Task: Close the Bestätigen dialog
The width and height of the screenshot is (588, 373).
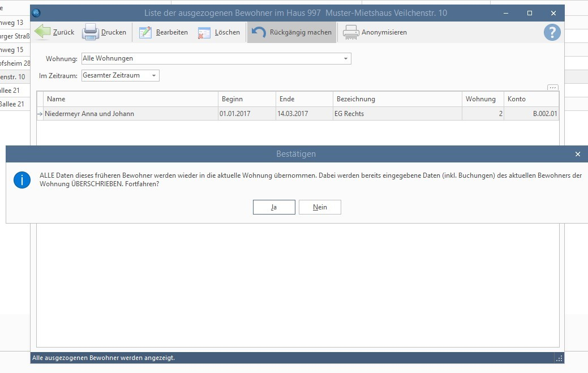Action: (578, 154)
